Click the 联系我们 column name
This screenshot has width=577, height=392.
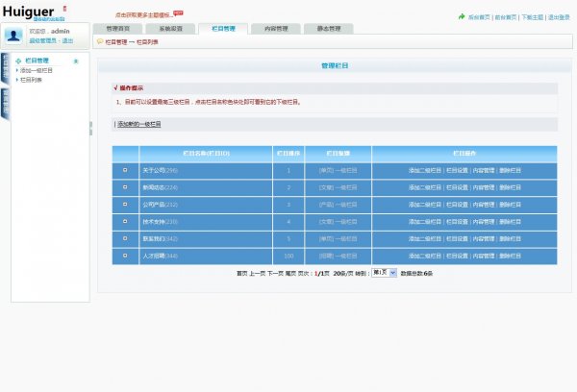click(154, 238)
